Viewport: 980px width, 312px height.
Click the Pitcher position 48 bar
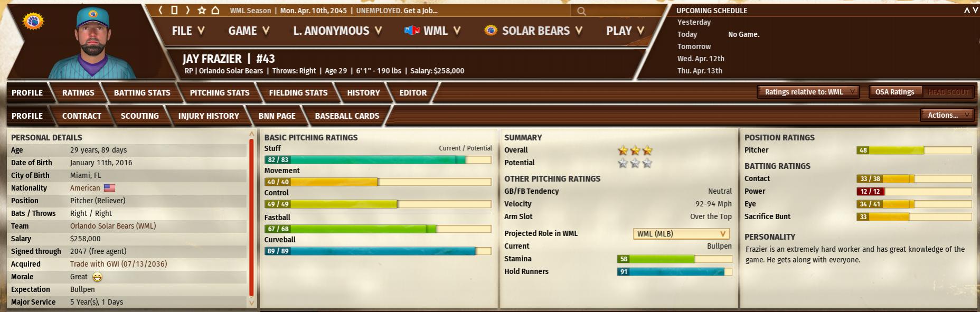(913, 150)
